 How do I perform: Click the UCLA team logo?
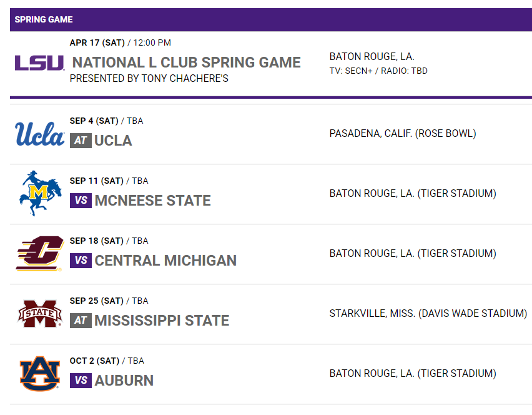click(39, 134)
